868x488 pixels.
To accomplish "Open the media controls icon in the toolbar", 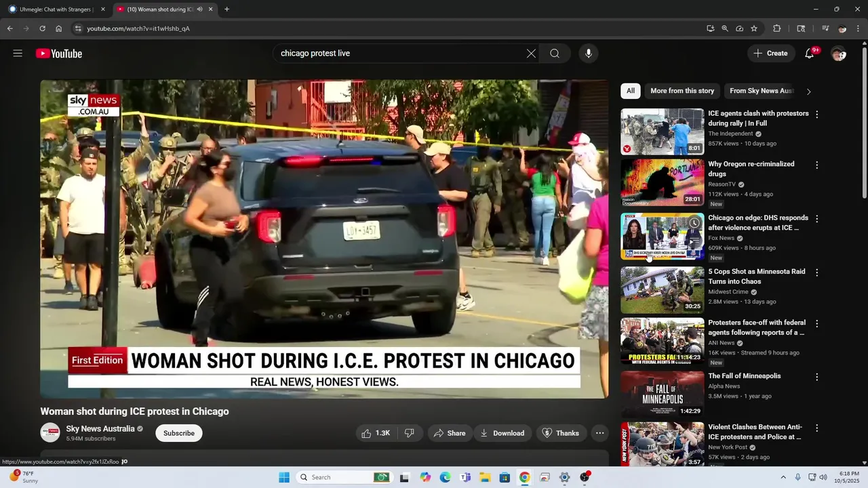I will (825, 28).
